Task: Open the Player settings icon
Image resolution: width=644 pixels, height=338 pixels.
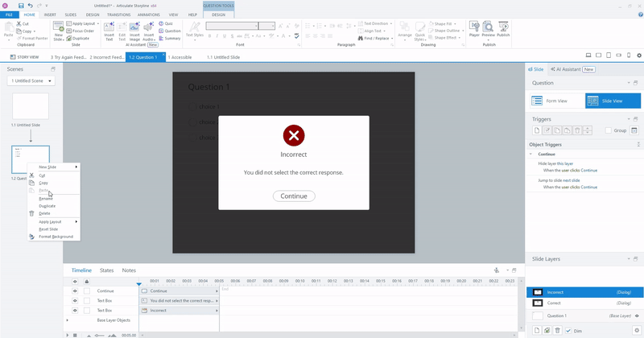Action: [x=474, y=29]
